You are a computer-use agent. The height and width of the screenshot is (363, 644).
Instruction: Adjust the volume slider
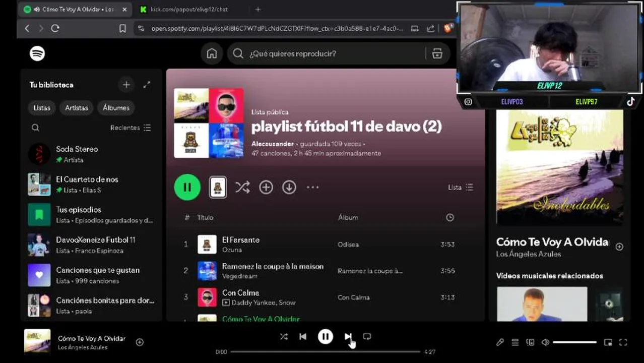pos(575,342)
